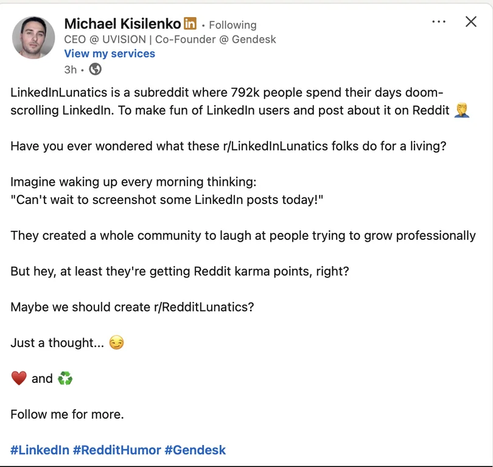Click the Follow me for more line
This screenshot has width=493, height=467.
click(x=67, y=414)
